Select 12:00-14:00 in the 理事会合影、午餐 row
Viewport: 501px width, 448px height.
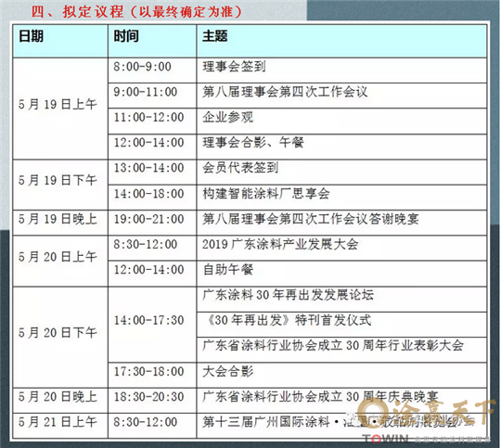148,142
